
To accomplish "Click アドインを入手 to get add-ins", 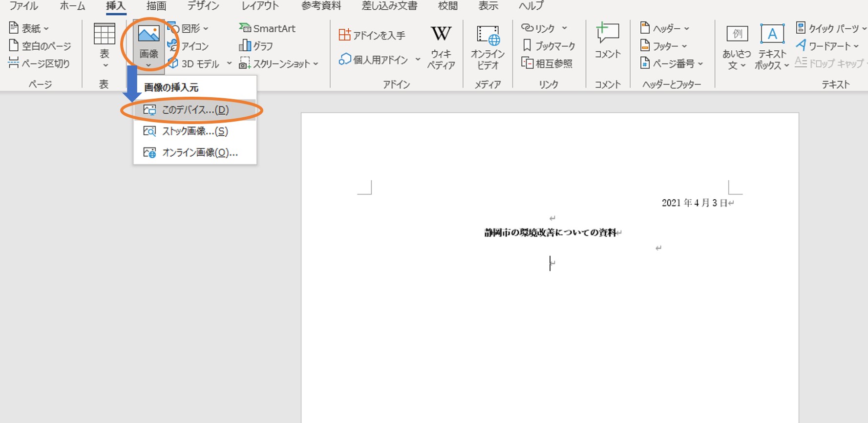I will pyautogui.click(x=372, y=35).
